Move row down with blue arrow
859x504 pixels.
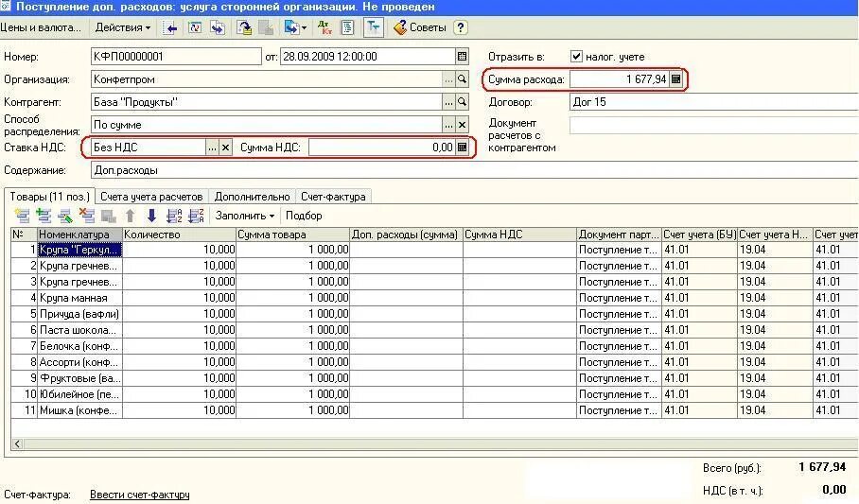[x=151, y=216]
